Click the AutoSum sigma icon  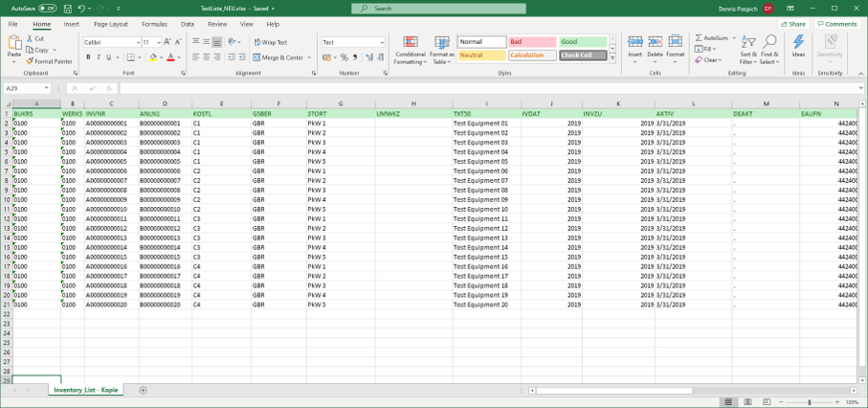[x=699, y=38]
